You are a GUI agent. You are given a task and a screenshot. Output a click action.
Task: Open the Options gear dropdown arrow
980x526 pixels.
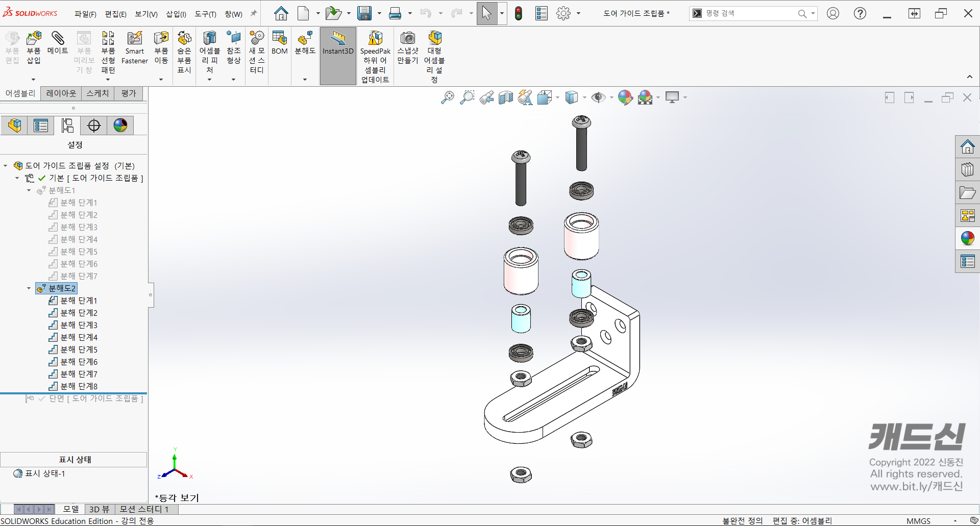point(578,14)
